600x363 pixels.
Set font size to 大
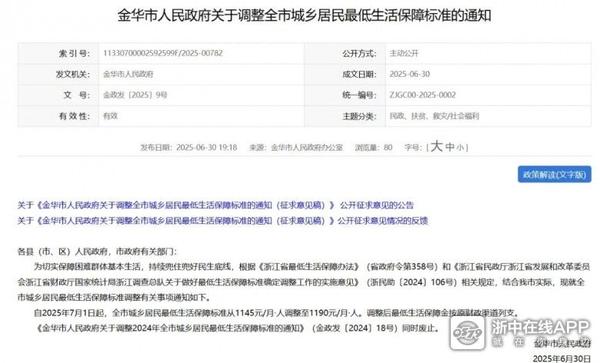click(x=436, y=147)
